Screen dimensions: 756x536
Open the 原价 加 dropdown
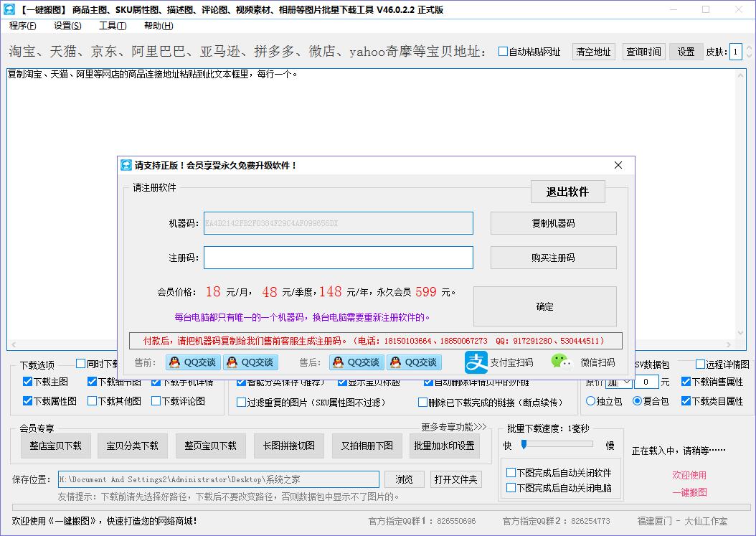[620, 382]
